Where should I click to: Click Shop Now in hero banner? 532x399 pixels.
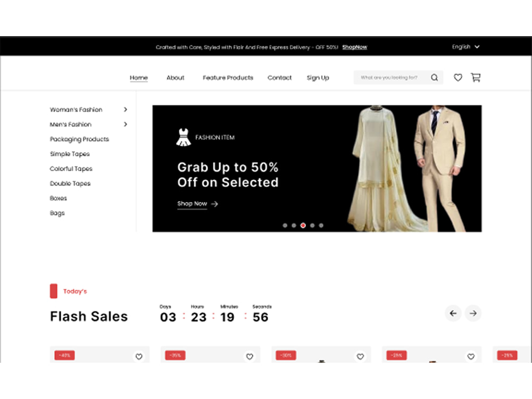click(192, 204)
